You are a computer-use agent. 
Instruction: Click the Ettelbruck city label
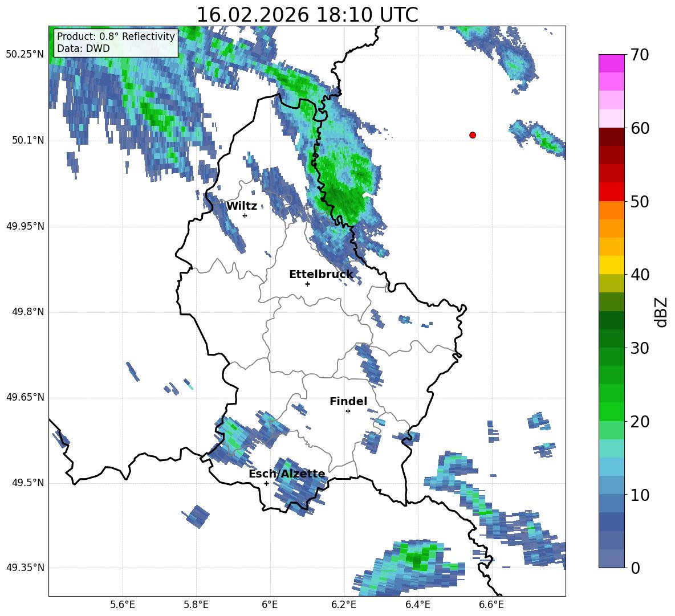(321, 275)
